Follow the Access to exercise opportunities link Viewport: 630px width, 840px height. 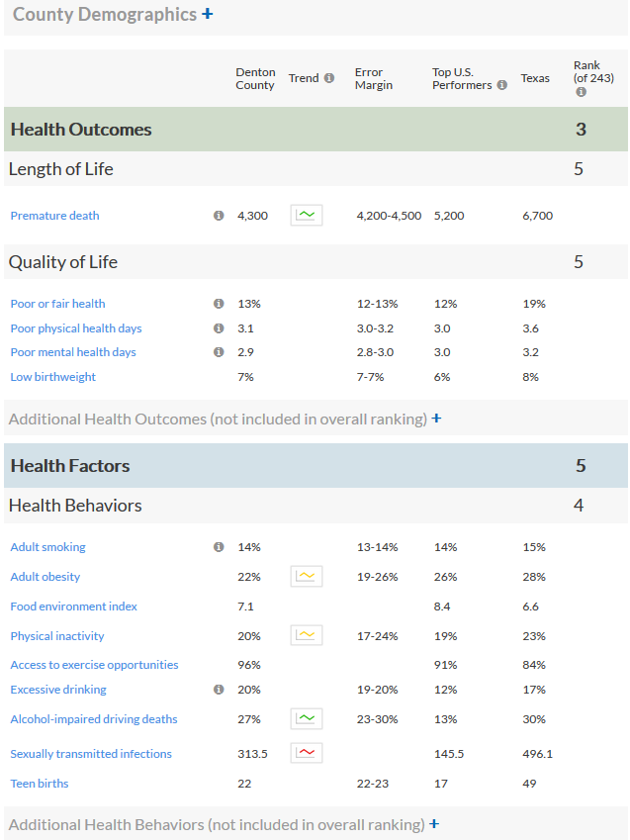pos(94,665)
